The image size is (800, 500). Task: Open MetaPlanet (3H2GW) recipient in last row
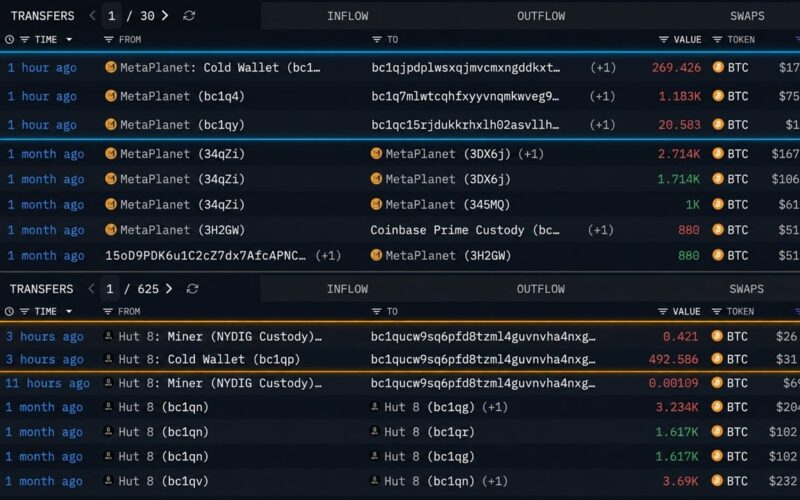coord(447,256)
